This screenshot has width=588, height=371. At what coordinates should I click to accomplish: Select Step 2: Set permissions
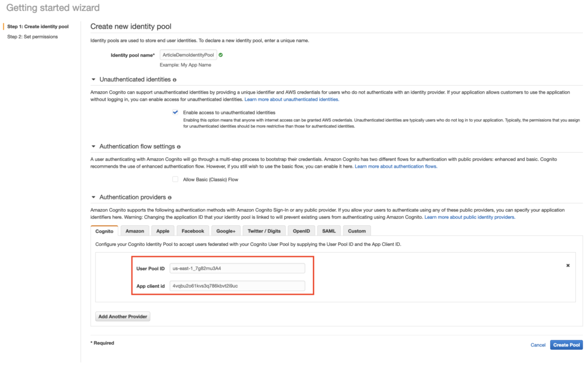[33, 37]
